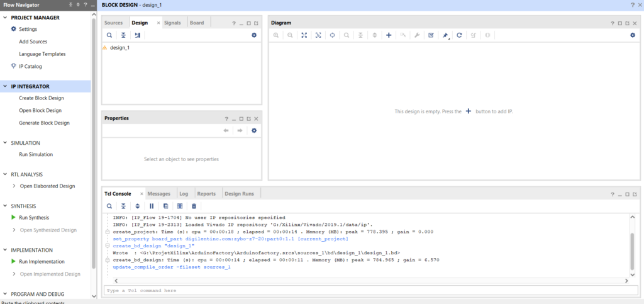Switch to Design Runs tab
The width and height of the screenshot is (644, 304).
[x=240, y=194]
